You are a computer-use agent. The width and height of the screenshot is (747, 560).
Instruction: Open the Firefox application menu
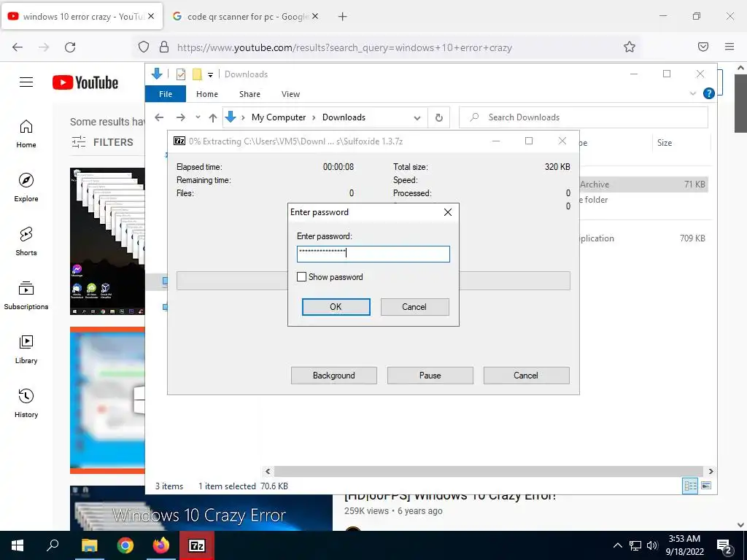(729, 47)
